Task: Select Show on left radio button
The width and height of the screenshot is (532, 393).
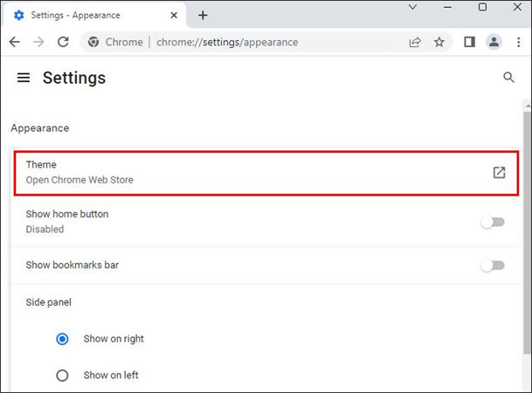Action: click(62, 376)
